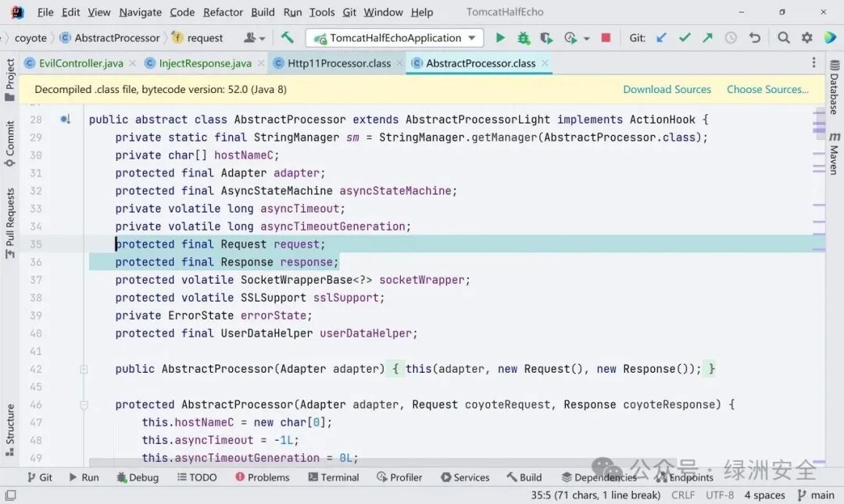Toggle the Terminal tool window
The height and width of the screenshot is (504, 844).
tap(334, 477)
